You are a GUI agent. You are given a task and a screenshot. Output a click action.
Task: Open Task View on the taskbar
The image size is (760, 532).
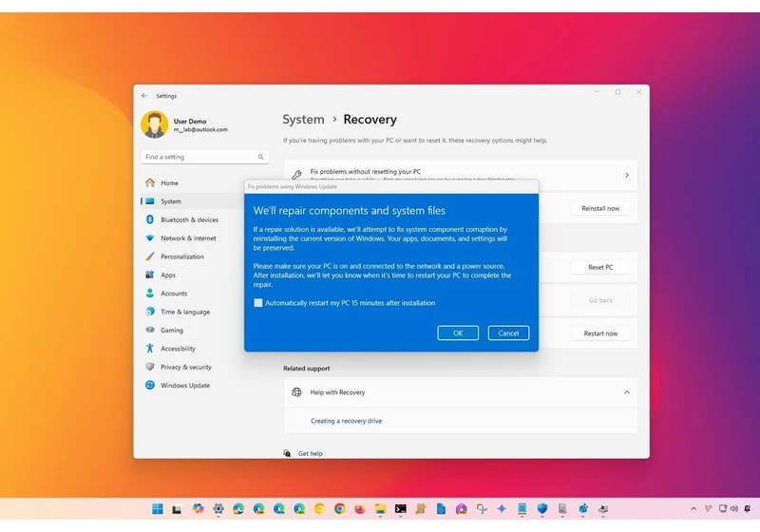point(177,509)
